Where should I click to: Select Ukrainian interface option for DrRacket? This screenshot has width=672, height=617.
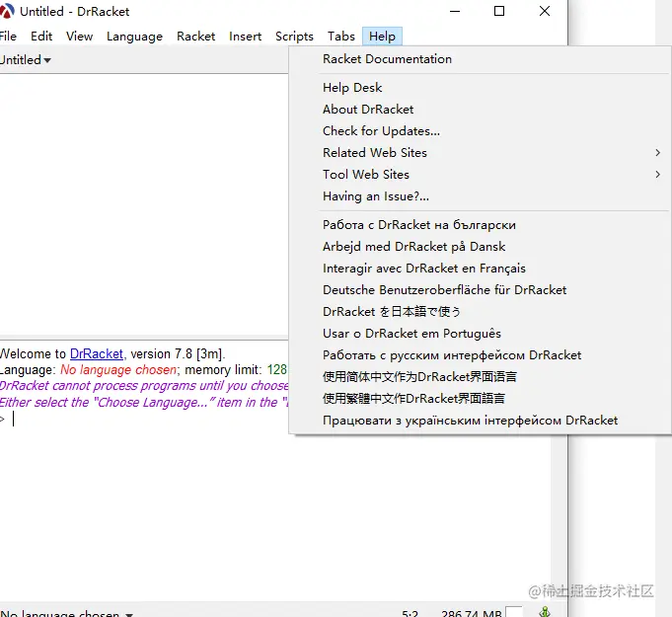pos(480,421)
